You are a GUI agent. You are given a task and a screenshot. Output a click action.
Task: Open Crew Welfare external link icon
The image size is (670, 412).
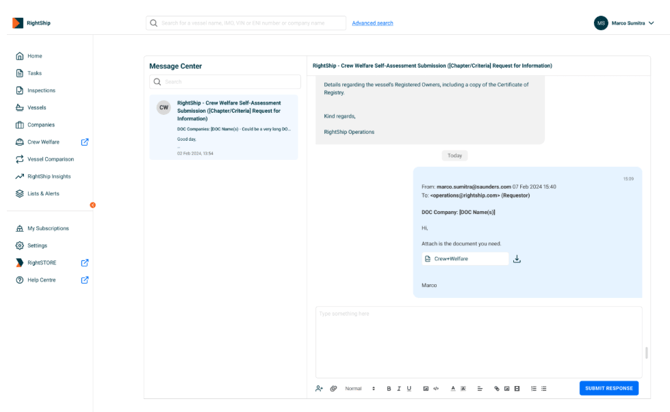(x=85, y=142)
